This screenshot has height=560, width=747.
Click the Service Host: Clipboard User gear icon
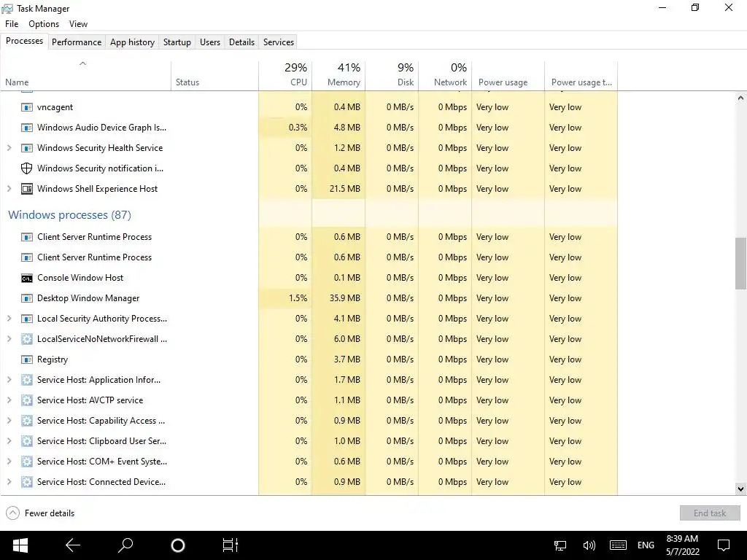coord(27,441)
